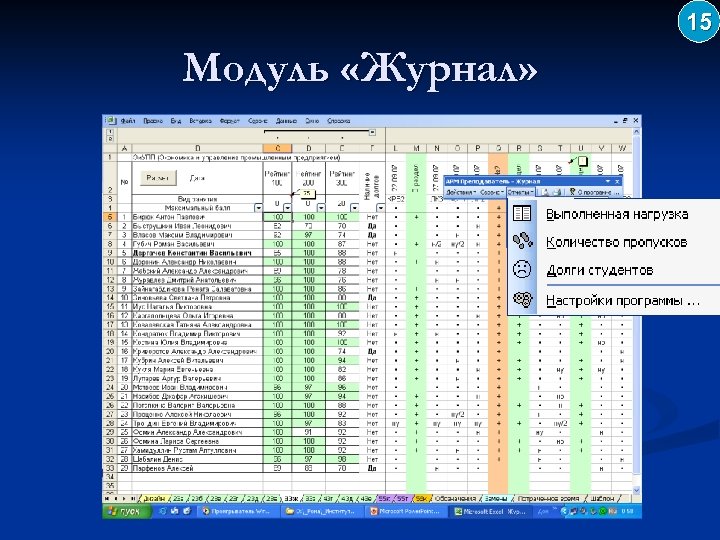720x540 pixels.
Task: Open filter dropdown in Рейтинг 300 column
Action: click(354, 208)
